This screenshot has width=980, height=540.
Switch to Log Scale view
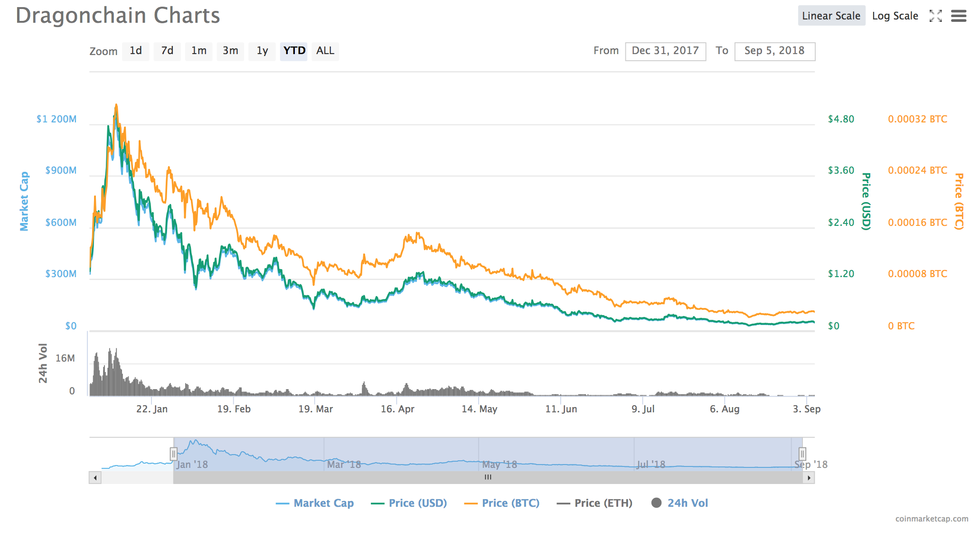895,16
